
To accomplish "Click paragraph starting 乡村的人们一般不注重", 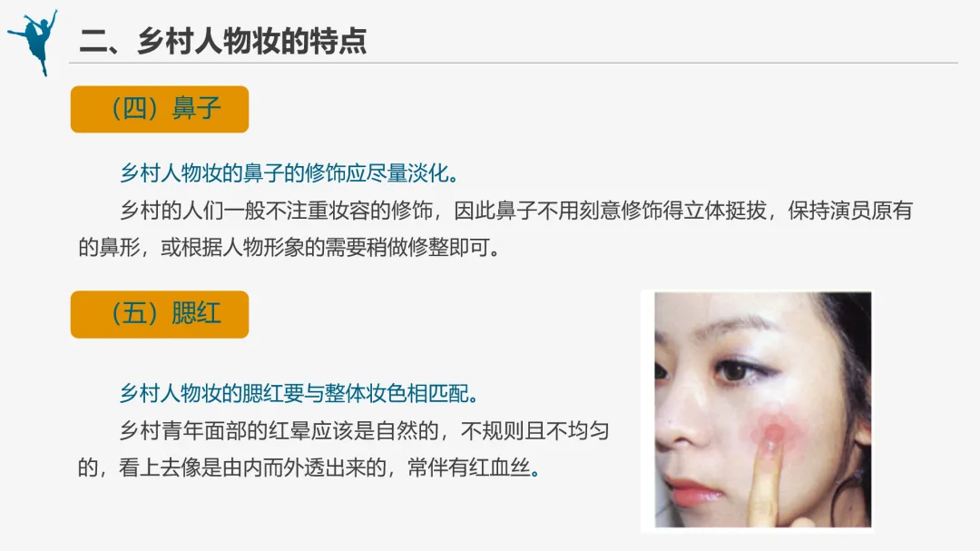I will pyautogui.click(x=495, y=229).
